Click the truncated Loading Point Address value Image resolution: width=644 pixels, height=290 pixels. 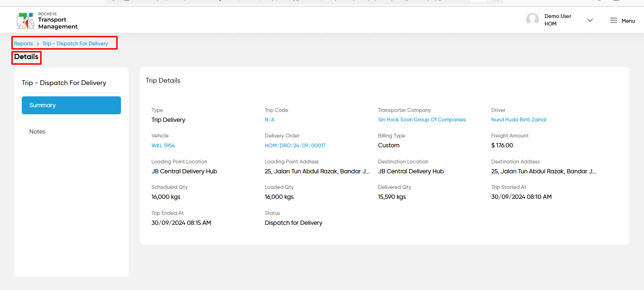(x=317, y=171)
